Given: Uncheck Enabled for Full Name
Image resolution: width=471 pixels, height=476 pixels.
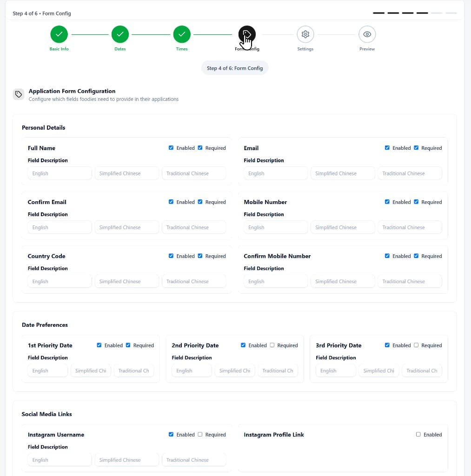Looking at the screenshot, I should 171,148.
